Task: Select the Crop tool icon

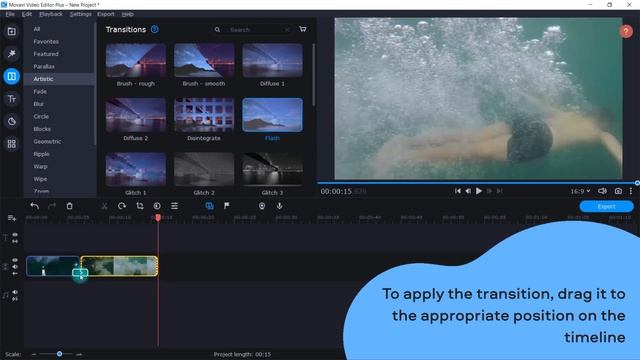Action: 140,206
